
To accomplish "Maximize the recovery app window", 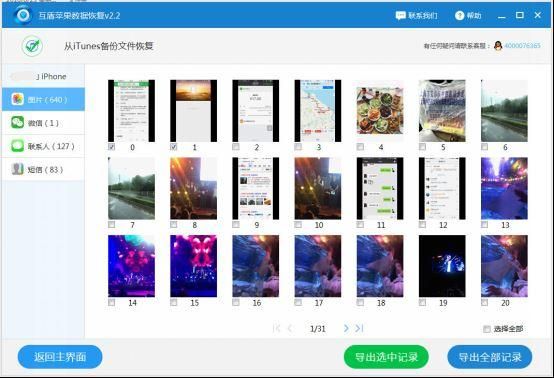I will [520, 15].
